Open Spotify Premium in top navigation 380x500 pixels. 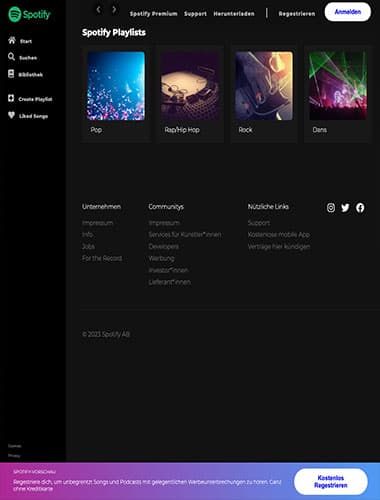tap(153, 14)
